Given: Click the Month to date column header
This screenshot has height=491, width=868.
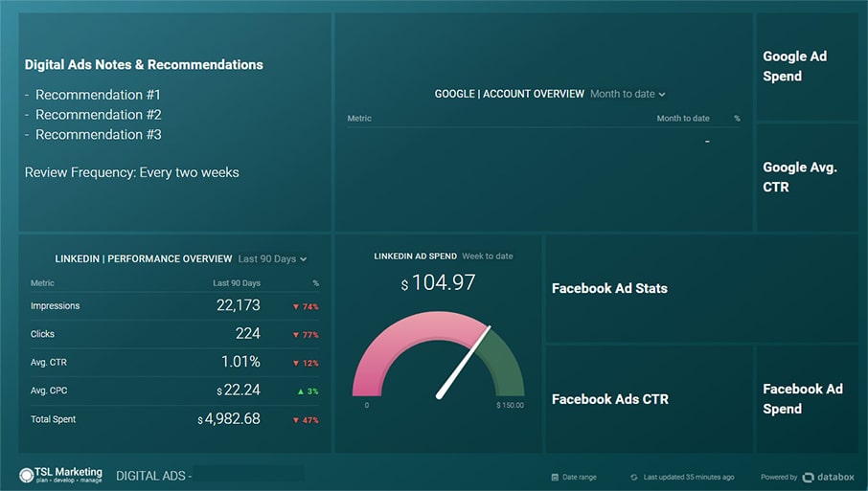Looking at the screenshot, I should 683,119.
